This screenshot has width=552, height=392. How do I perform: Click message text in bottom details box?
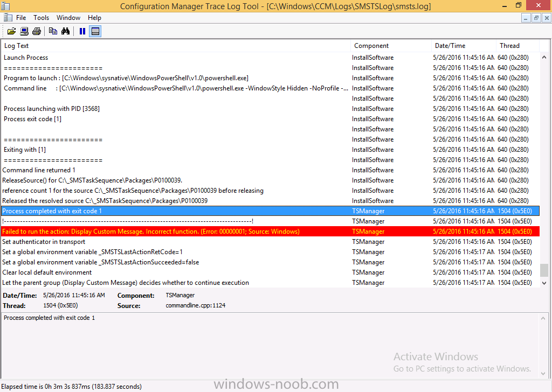click(49, 318)
